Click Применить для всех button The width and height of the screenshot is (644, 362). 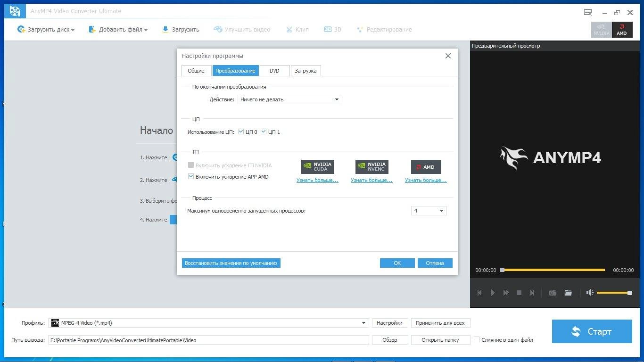point(440,323)
